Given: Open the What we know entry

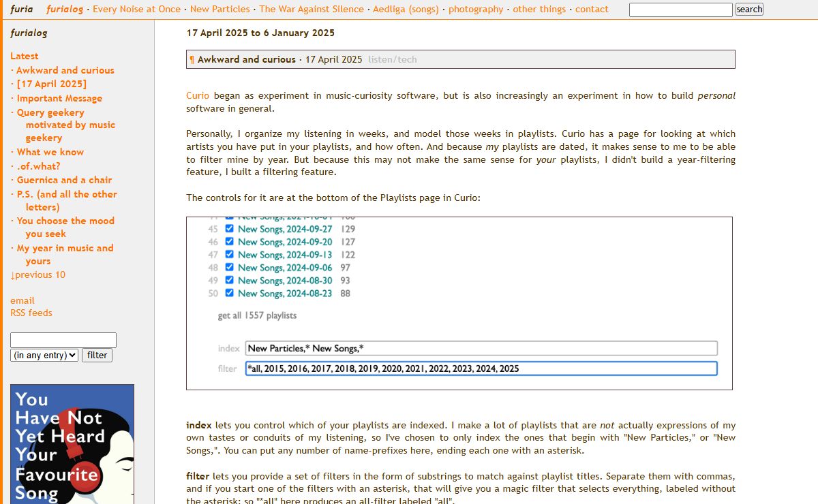Looking at the screenshot, I should 50,152.
